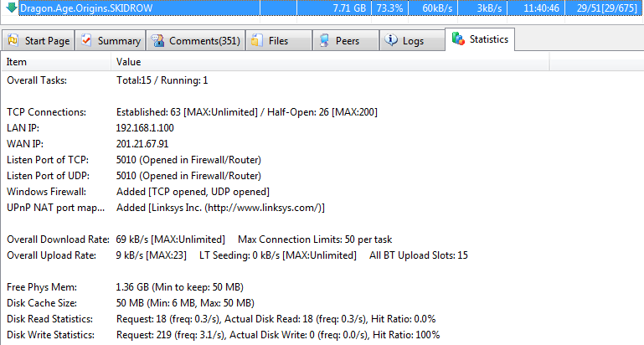Click the Linksys Inc. UPnP value

point(220,208)
